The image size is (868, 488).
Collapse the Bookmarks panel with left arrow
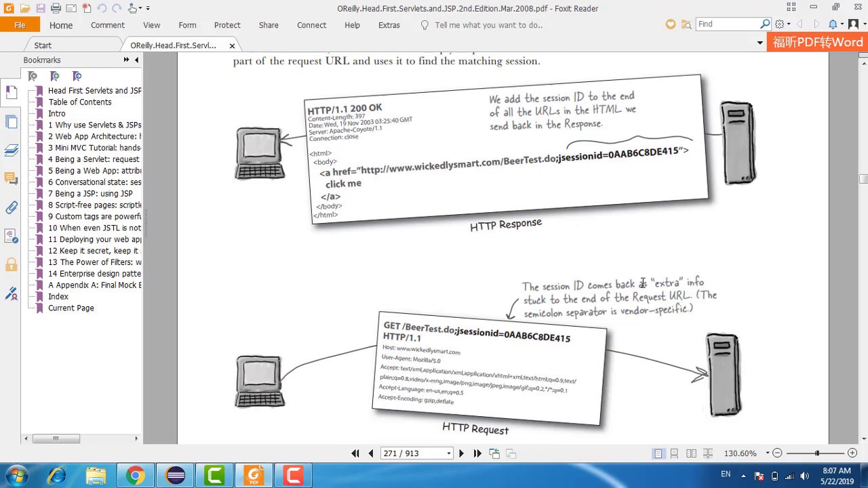[136, 60]
